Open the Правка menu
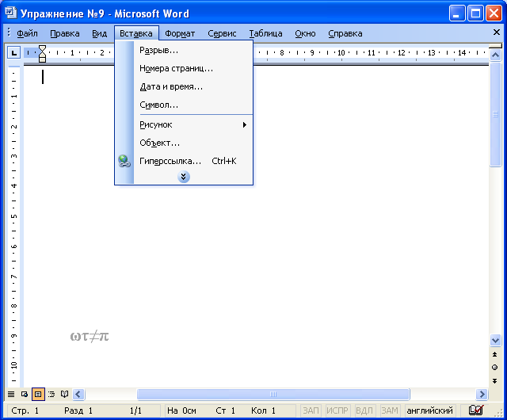This screenshot has height=420, width=507. (x=65, y=33)
